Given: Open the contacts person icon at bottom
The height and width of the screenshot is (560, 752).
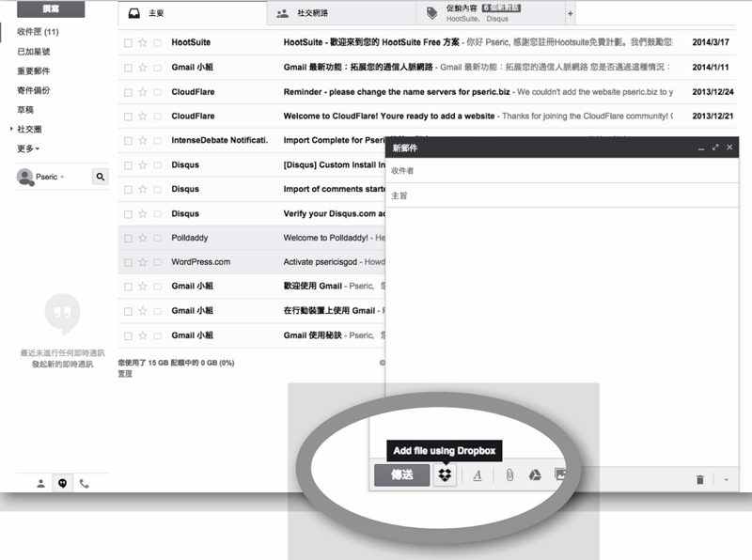Looking at the screenshot, I should (40, 484).
